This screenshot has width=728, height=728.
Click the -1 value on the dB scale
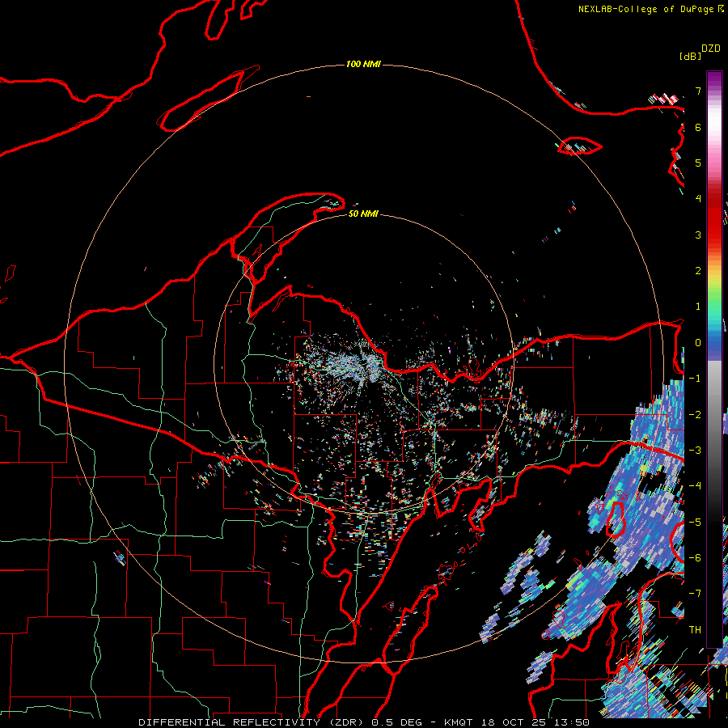(695, 379)
